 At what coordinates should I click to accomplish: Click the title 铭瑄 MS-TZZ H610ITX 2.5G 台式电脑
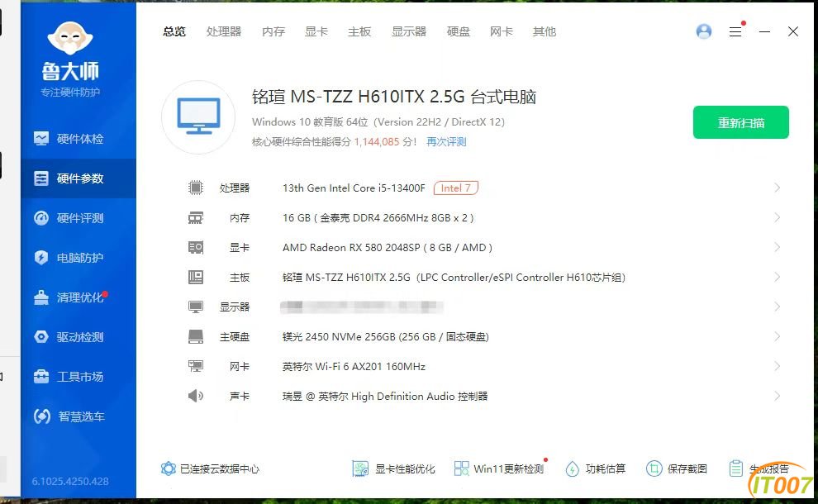394,97
